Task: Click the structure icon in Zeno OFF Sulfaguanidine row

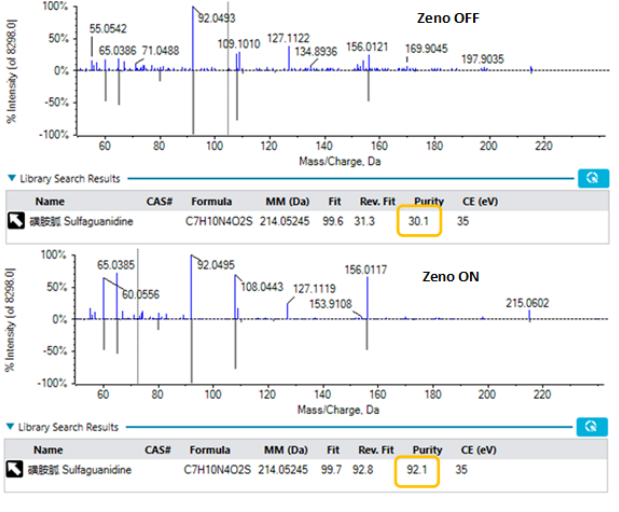Action: pyautogui.click(x=17, y=219)
